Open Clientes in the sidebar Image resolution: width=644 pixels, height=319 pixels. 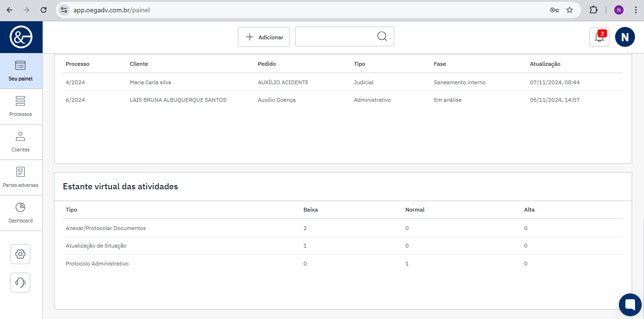[x=21, y=142]
